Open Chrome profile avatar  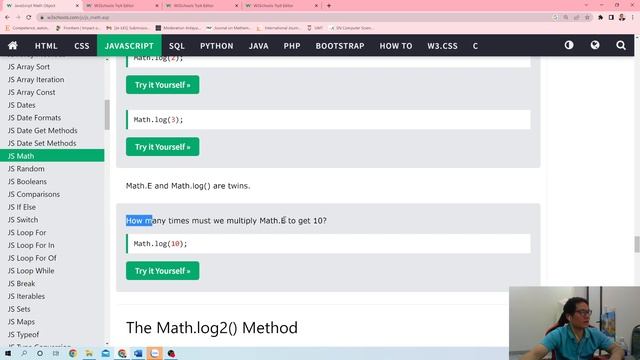(622, 17)
